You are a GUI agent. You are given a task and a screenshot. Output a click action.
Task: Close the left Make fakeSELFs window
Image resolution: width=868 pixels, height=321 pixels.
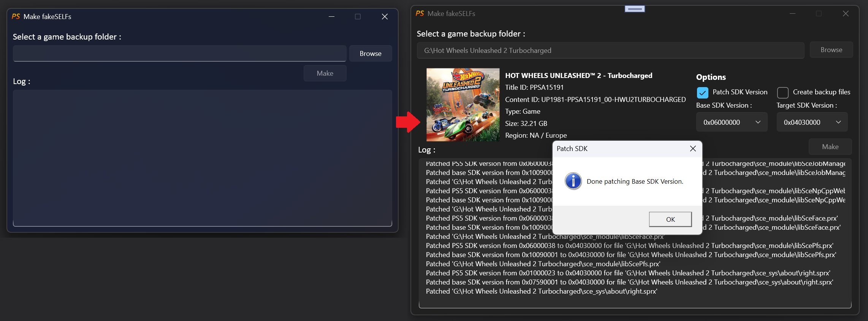click(x=385, y=16)
